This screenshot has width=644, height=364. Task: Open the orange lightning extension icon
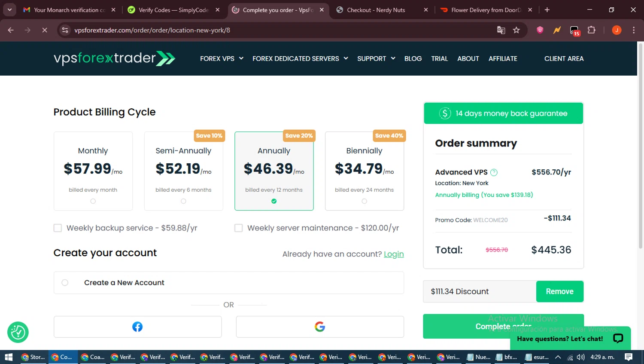[x=557, y=30]
